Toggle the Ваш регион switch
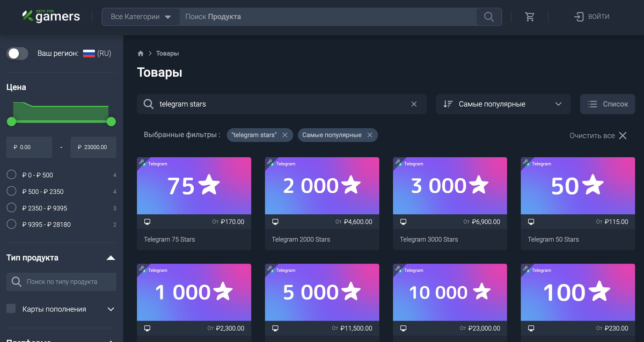644x342 pixels. (17, 54)
